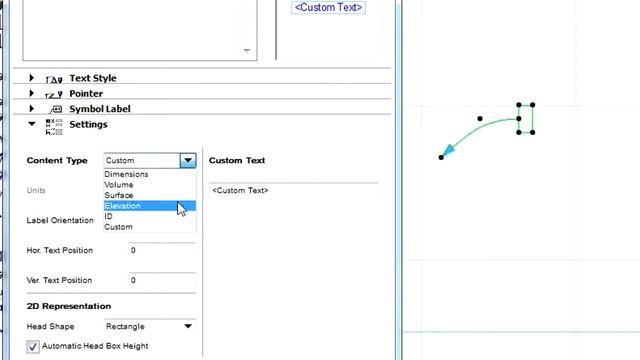Click the Symbol Label heading
640x360 pixels.
pyautogui.click(x=100, y=109)
